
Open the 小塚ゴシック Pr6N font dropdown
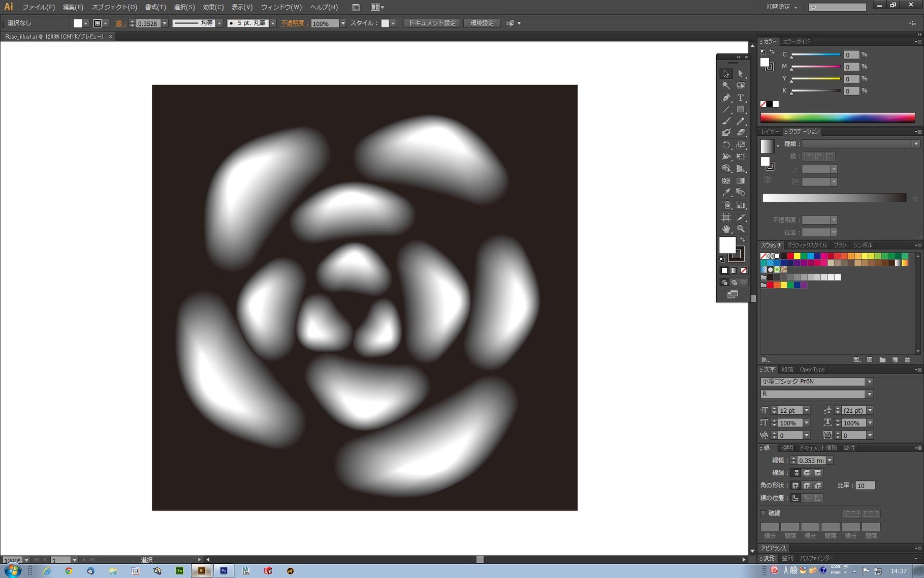point(869,382)
